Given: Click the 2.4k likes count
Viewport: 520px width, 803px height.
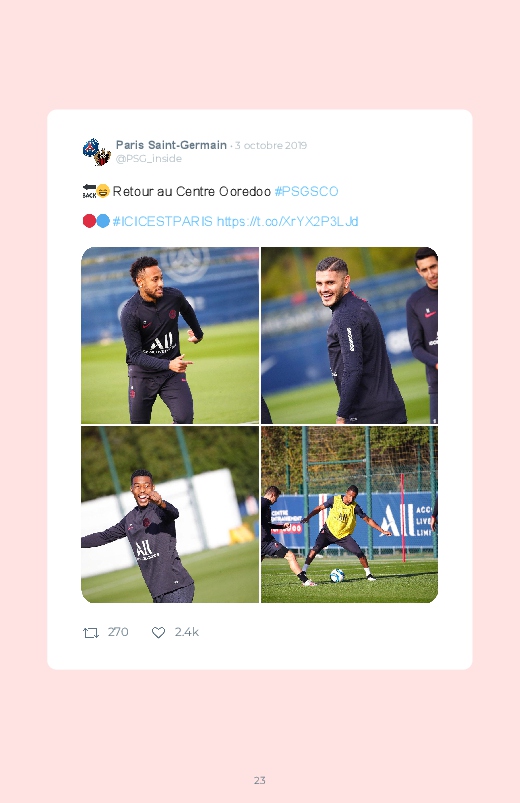Looking at the screenshot, I should click(x=186, y=632).
